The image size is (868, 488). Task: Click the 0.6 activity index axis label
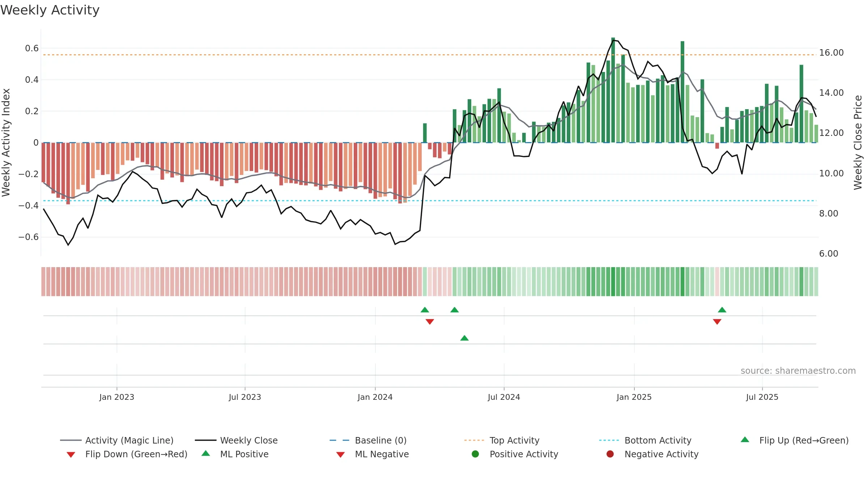click(32, 48)
